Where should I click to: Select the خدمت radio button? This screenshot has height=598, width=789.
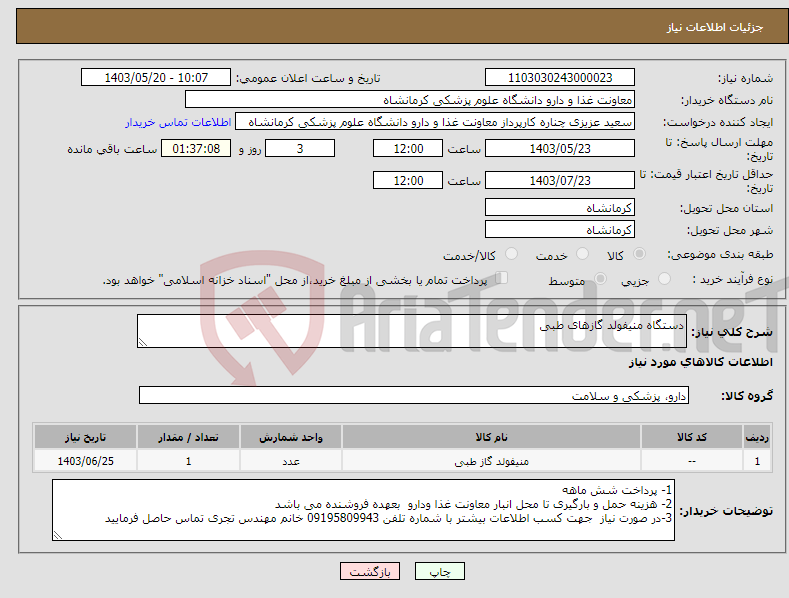pyautogui.click(x=582, y=254)
